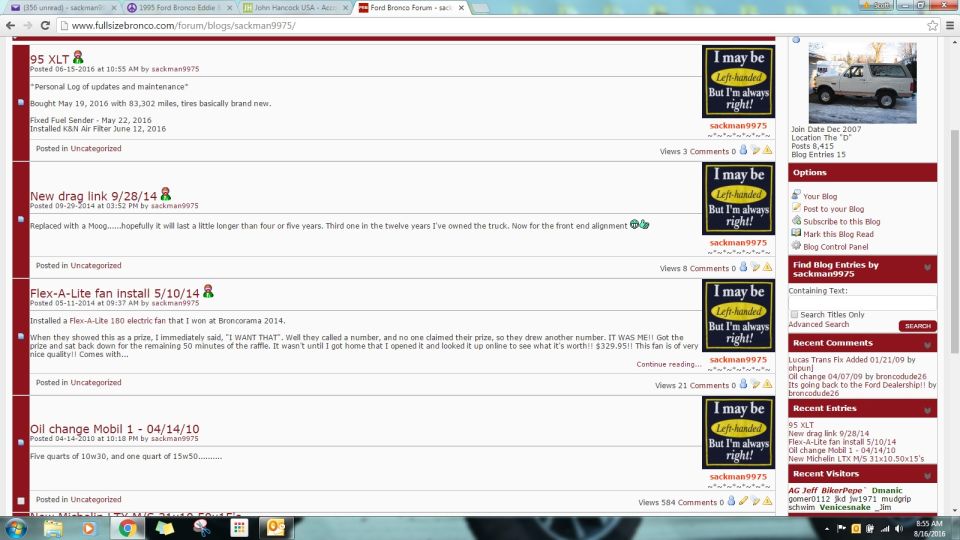Open the Blog Control Panel link
The image size is (960, 540).
[x=836, y=247]
